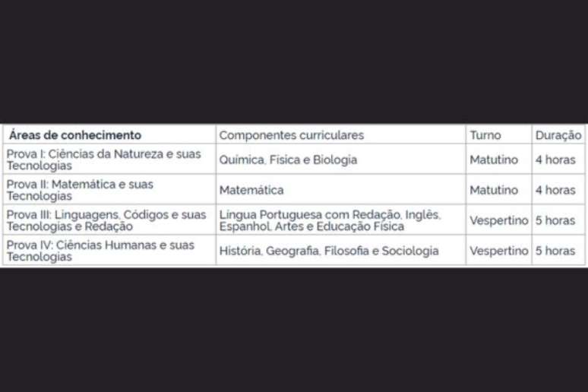This screenshot has width=588, height=392.
Task: Click the 'História, Geografia, Filosofia e Sociologia' cell
Action: (341, 250)
